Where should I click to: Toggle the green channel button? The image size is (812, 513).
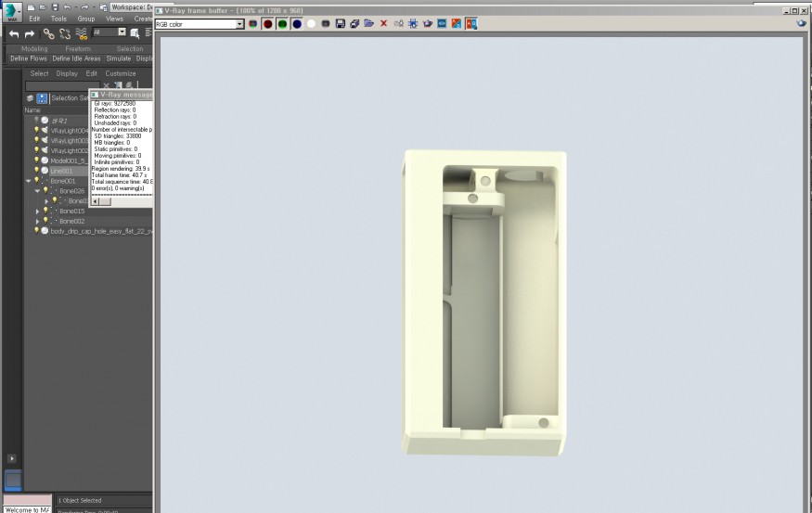(x=282, y=23)
